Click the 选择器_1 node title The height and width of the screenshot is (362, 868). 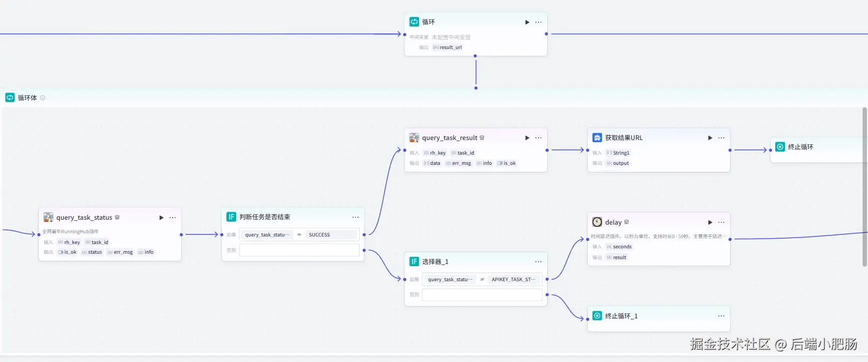435,262
